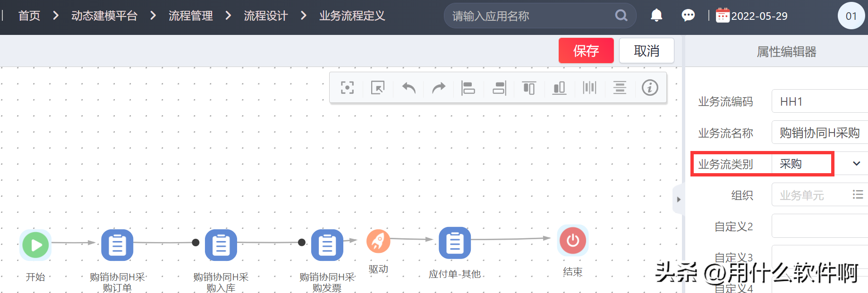
Task: Click the 保存 button
Action: point(586,50)
